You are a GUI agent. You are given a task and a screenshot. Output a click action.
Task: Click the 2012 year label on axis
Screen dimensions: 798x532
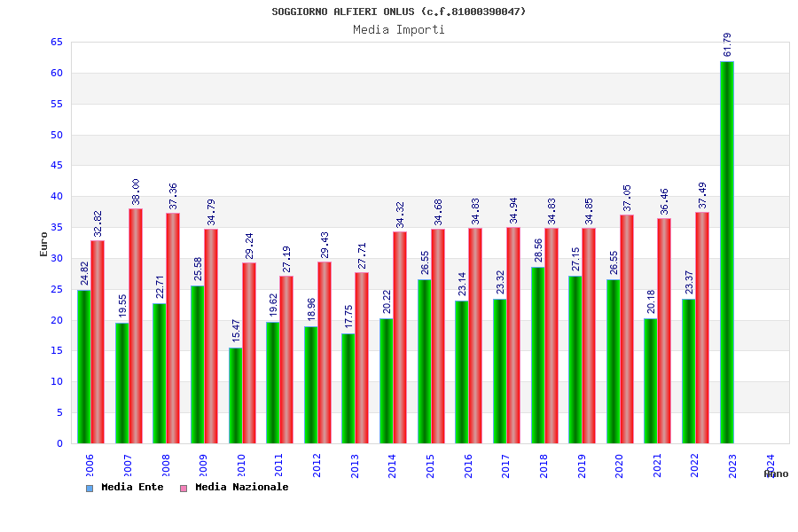pos(317,465)
